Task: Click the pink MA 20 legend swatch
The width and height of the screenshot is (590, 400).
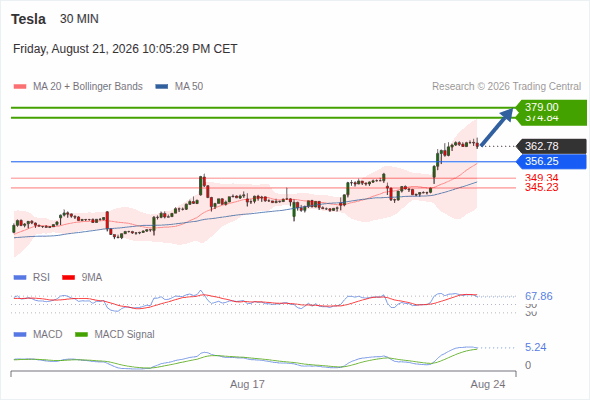Action: point(20,87)
